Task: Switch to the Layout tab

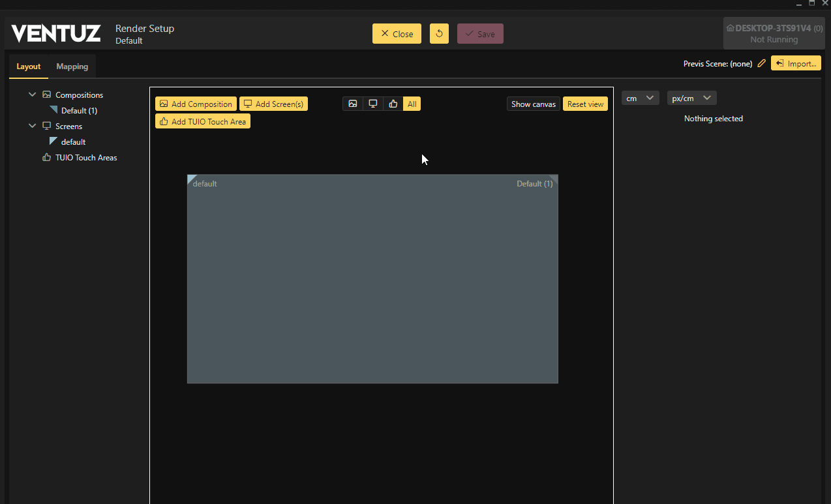Action: tap(29, 67)
